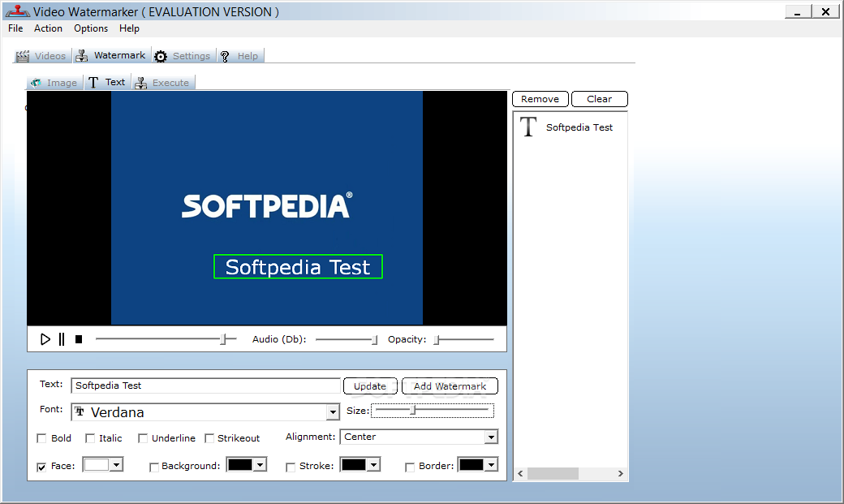The width and height of the screenshot is (844, 504).
Task: Stop the video playback
Action: (79, 339)
